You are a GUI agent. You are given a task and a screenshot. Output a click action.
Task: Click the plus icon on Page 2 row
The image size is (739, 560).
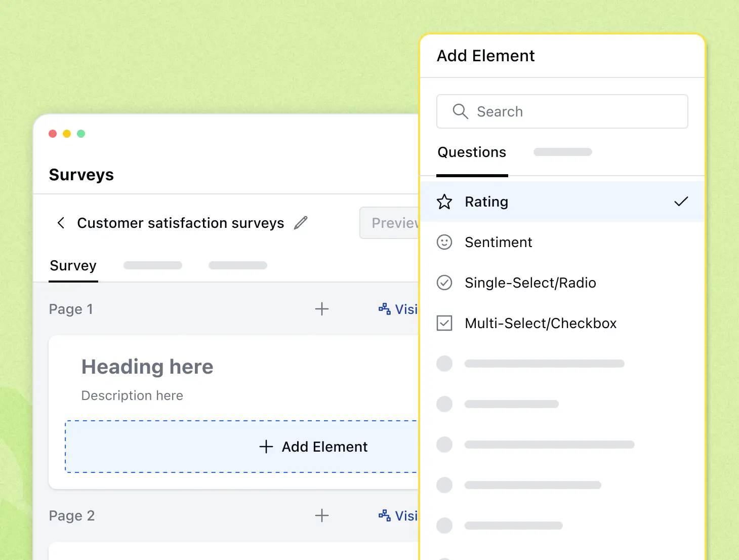pos(322,515)
